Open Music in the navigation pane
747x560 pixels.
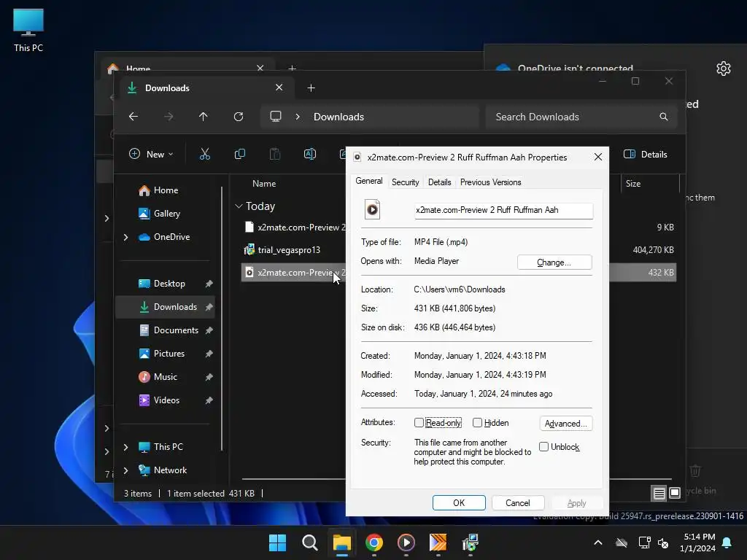(x=165, y=377)
